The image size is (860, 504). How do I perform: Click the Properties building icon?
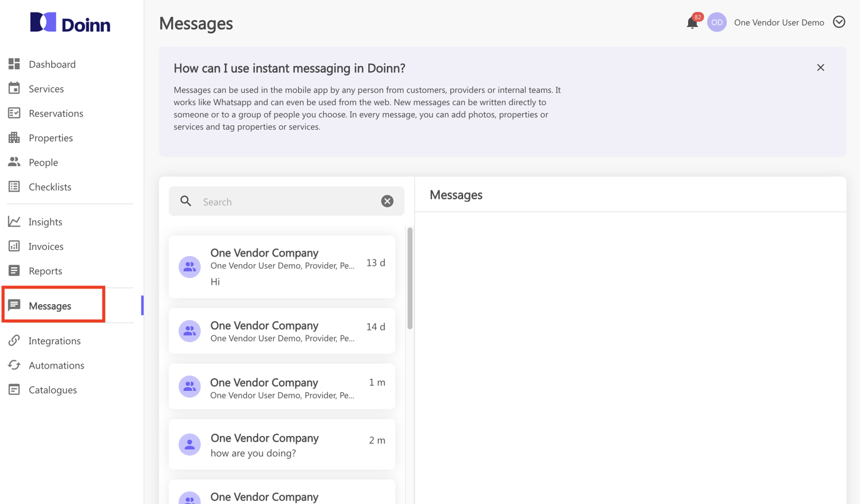(14, 137)
